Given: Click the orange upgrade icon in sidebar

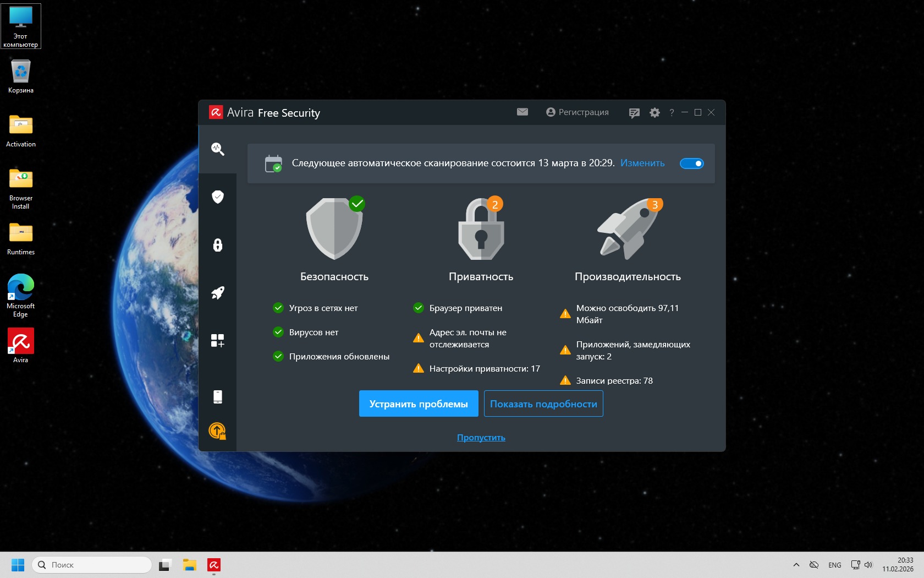Looking at the screenshot, I should pyautogui.click(x=217, y=430).
